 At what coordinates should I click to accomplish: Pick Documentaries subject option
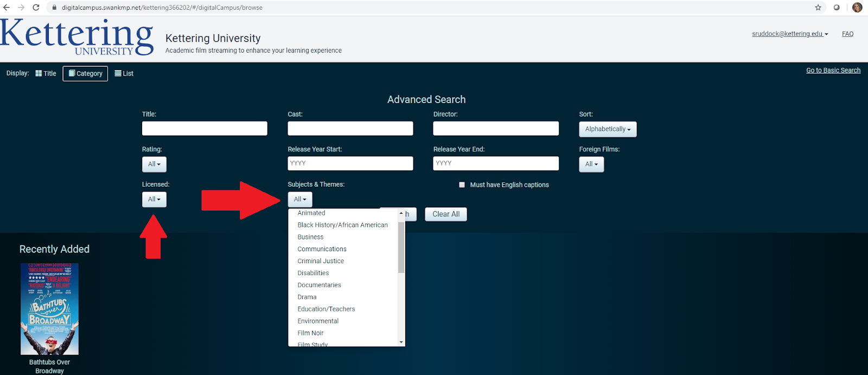319,285
